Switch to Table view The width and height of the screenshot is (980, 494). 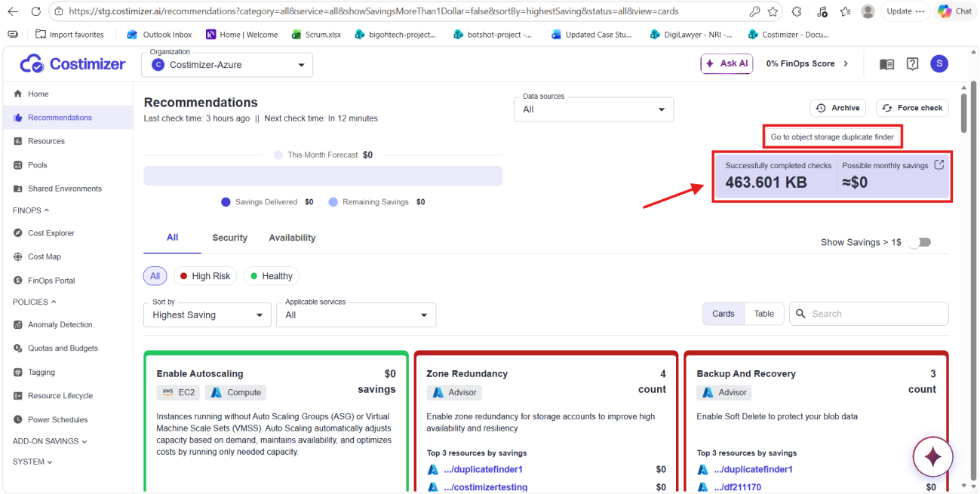[x=764, y=314]
